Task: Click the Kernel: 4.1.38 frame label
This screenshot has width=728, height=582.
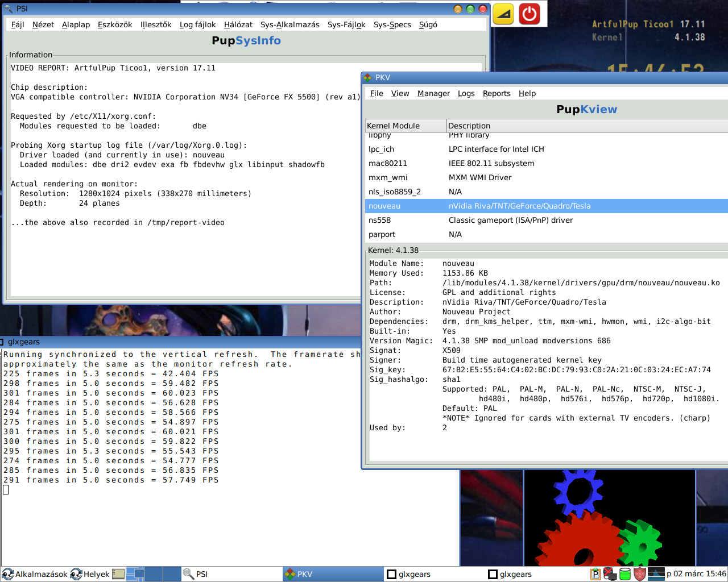Action: point(393,250)
